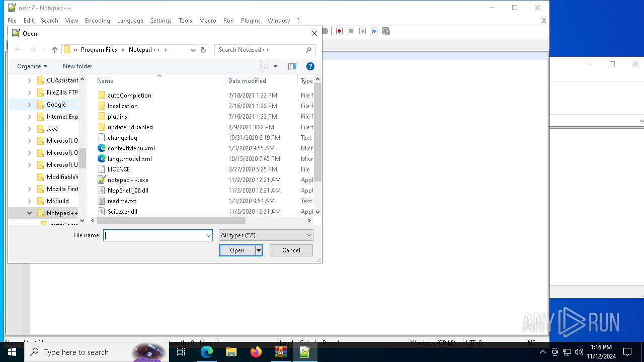This screenshot has width=644, height=362.
Task: Expand the MSBuild folder node
Action: 29,201
